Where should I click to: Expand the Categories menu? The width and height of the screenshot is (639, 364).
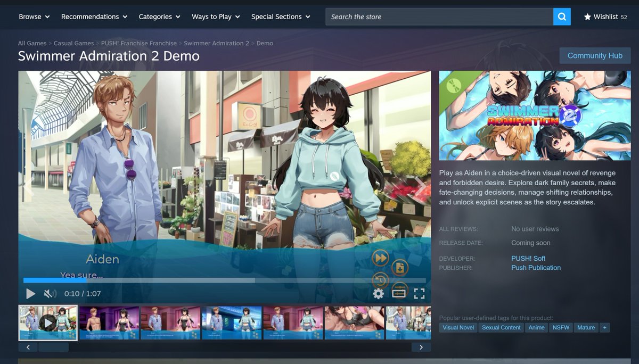(159, 16)
